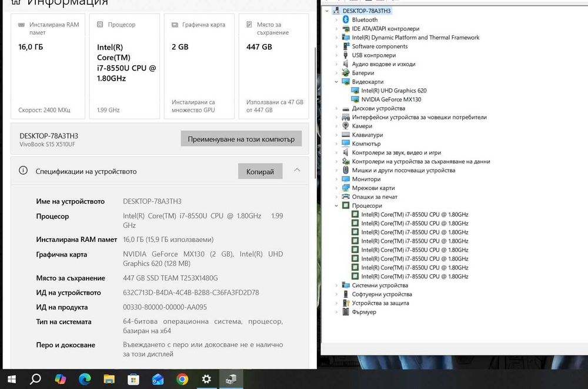Click 16,0 ГБ (15,9 ГБ използваеми) value
Image resolution: width=588 pixels, height=389 pixels.
click(168, 240)
